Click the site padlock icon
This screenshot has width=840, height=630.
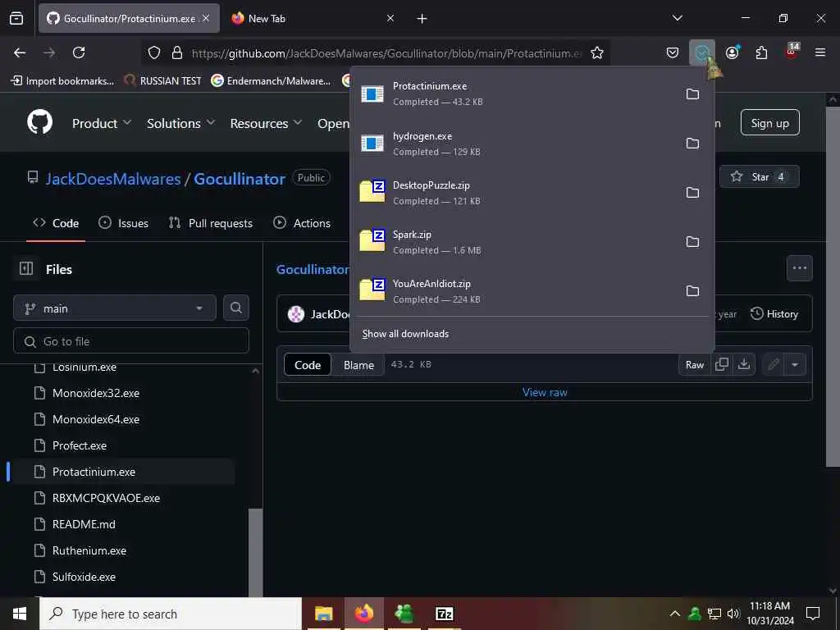point(177,52)
